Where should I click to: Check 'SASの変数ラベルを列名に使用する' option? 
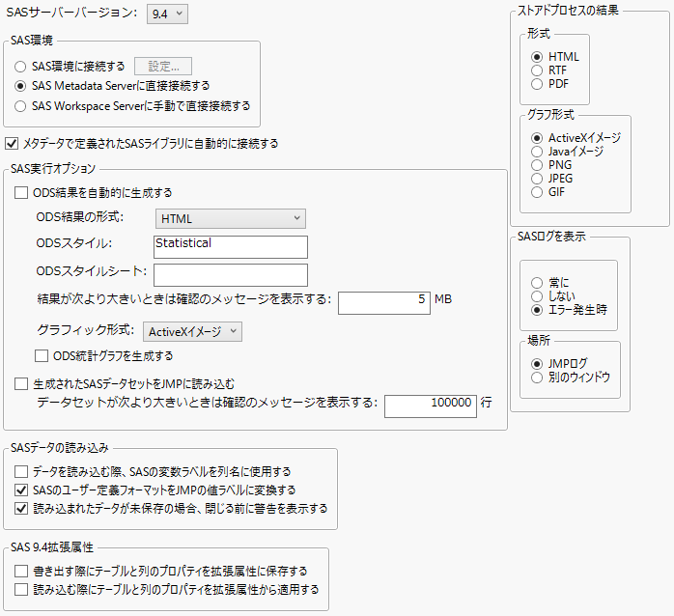tap(21, 472)
